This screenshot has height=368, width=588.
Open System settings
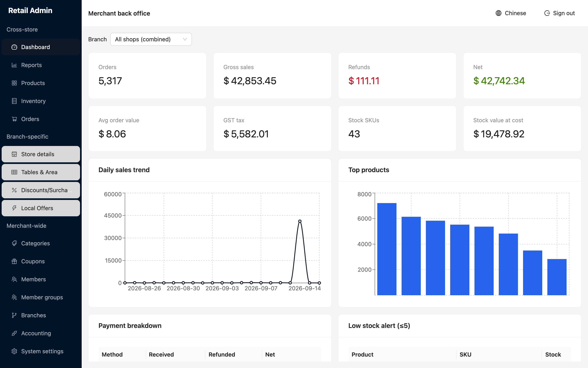(41, 351)
